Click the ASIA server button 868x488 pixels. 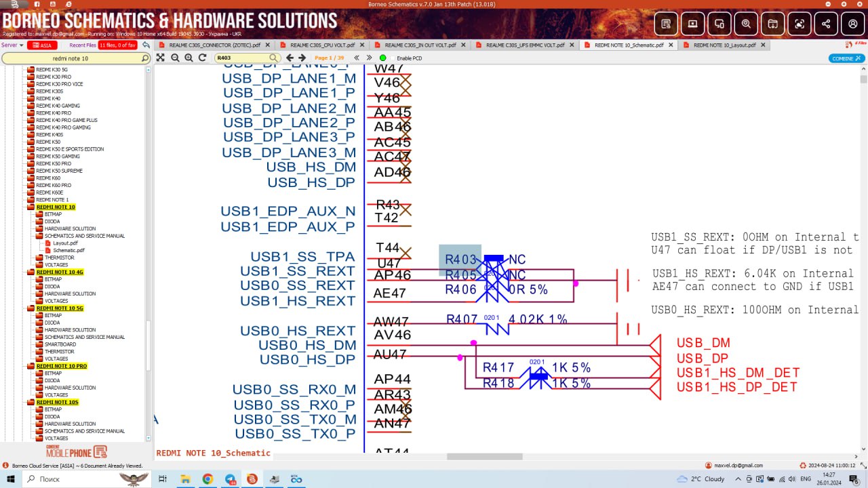pos(43,45)
